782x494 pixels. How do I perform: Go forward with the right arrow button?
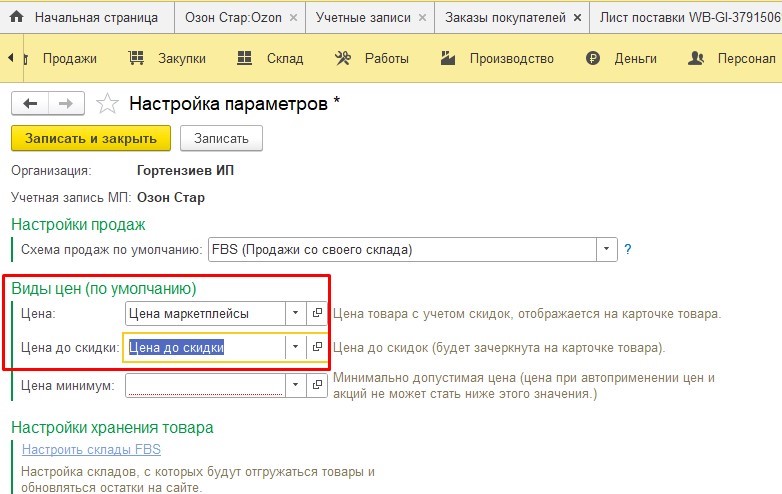66,104
